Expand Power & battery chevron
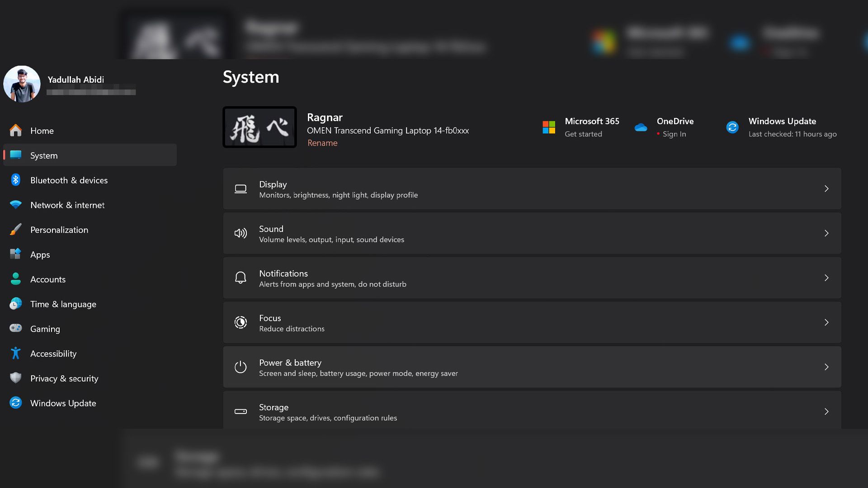The width and height of the screenshot is (868, 488). [826, 367]
